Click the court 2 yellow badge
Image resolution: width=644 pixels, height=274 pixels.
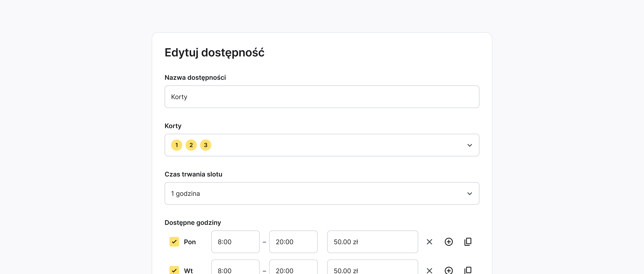[191, 145]
